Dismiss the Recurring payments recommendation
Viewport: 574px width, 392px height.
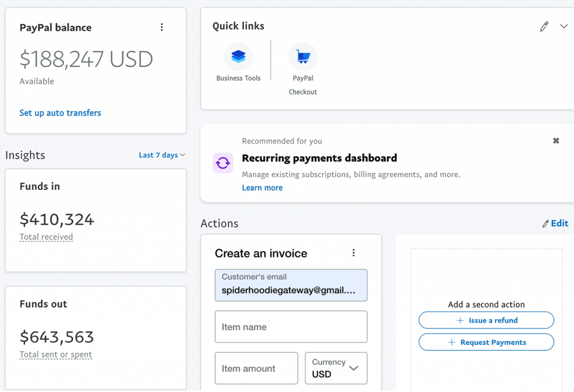click(556, 141)
